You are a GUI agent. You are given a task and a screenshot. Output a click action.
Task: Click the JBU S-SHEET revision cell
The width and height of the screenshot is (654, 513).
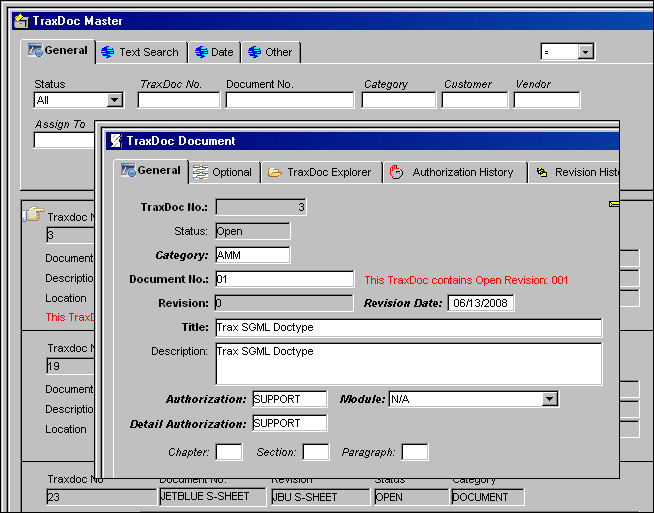[320, 497]
